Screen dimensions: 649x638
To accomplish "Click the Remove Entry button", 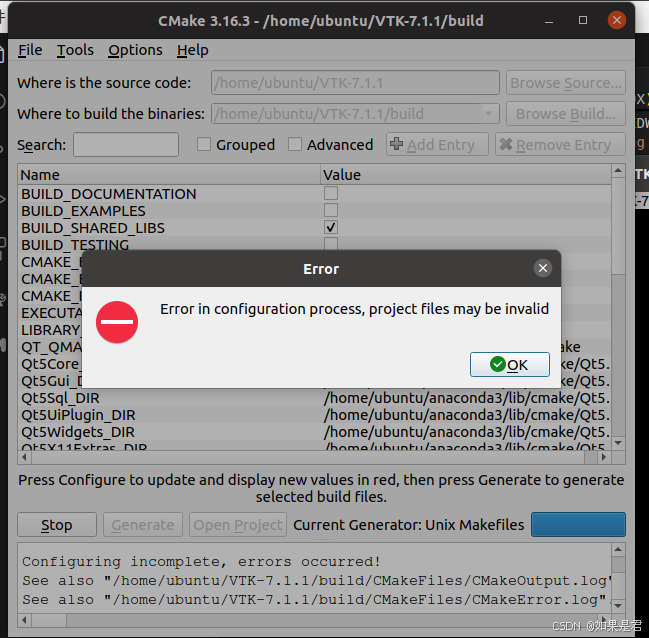I will tap(560, 144).
